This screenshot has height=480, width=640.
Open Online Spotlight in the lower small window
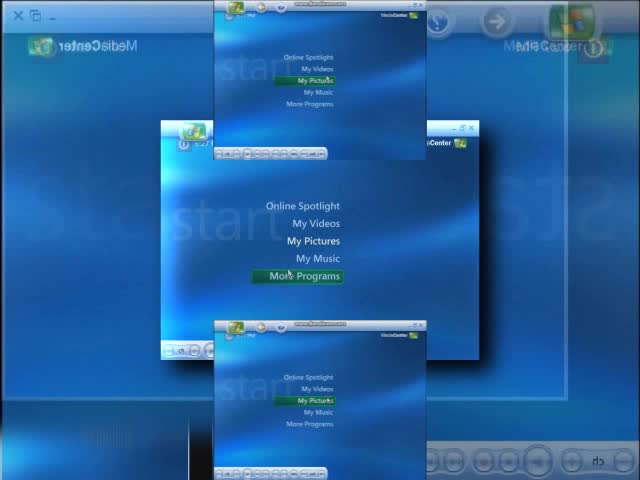pyautogui.click(x=309, y=378)
